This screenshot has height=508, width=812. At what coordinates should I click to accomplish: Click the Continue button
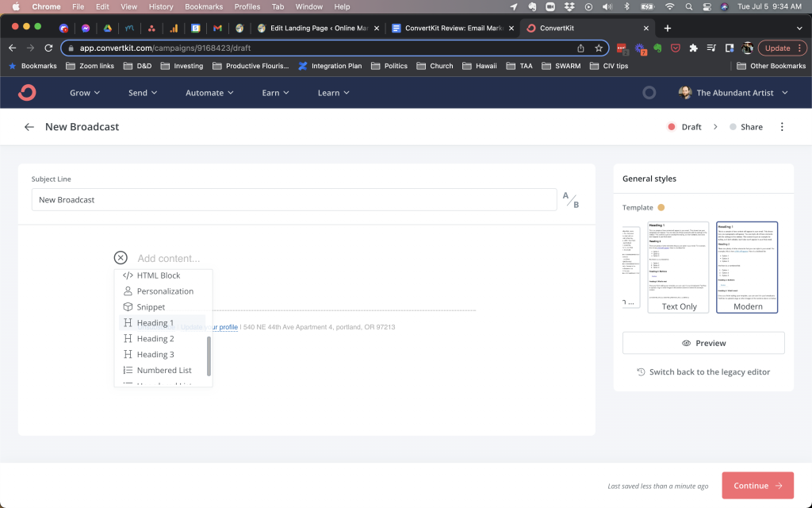coord(757,486)
